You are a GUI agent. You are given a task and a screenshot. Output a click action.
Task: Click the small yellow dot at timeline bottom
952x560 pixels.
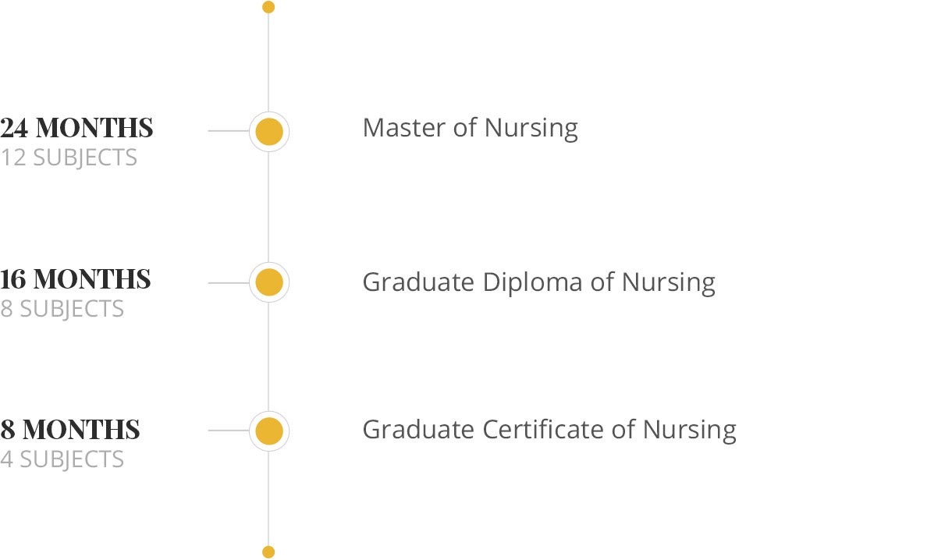(x=268, y=552)
